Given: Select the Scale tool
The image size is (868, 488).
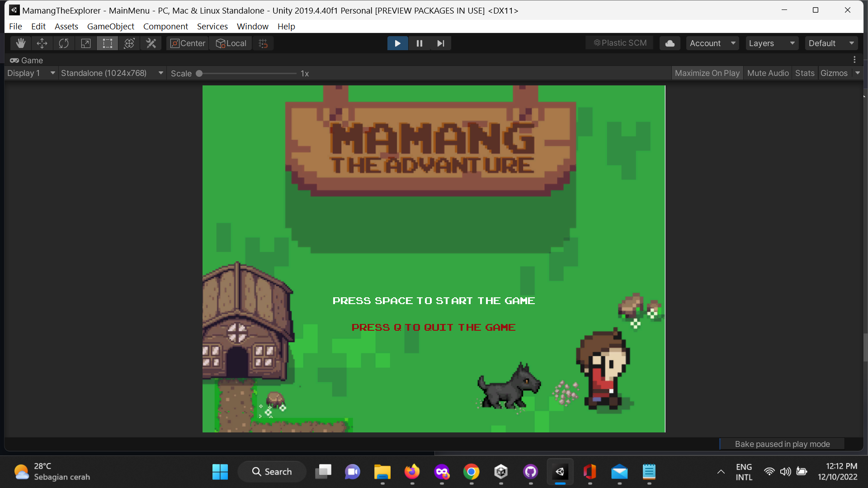Looking at the screenshot, I should tap(85, 43).
